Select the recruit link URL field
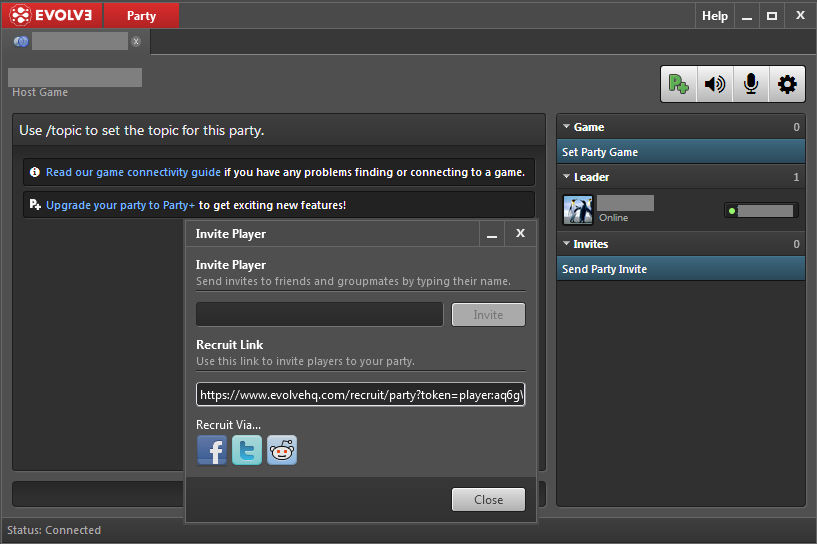This screenshot has width=817, height=544. [361, 394]
